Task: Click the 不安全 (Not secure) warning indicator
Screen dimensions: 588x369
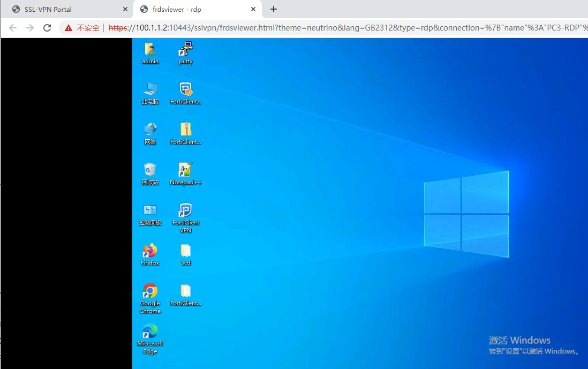Action: (x=82, y=28)
